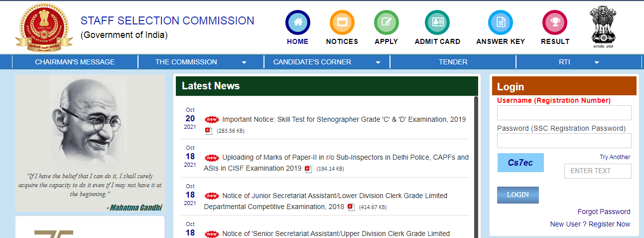Screen dimensions: 644x238
Task: Click the LOGIN button
Action: coord(517,195)
